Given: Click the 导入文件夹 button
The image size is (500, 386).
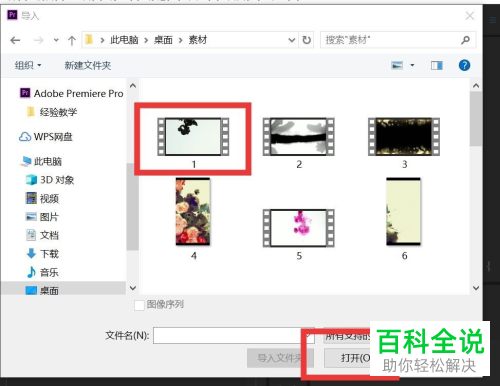Looking at the screenshot, I should (x=280, y=358).
